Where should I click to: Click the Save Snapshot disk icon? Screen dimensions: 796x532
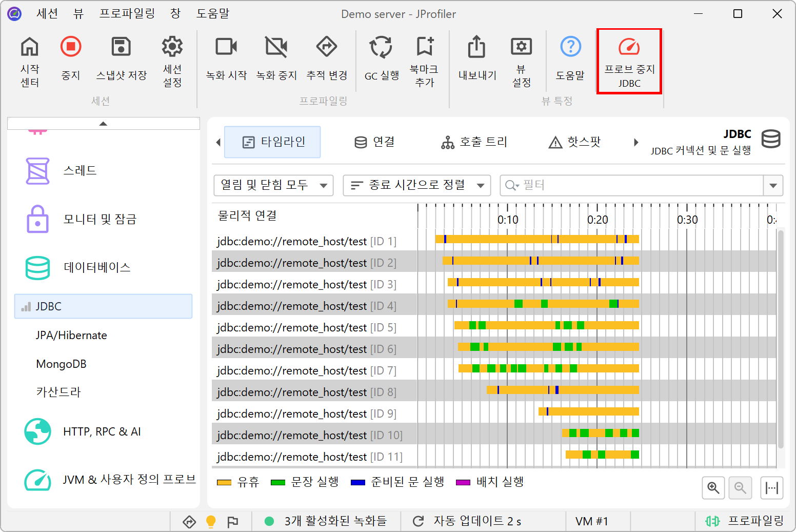pyautogui.click(x=121, y=47)
